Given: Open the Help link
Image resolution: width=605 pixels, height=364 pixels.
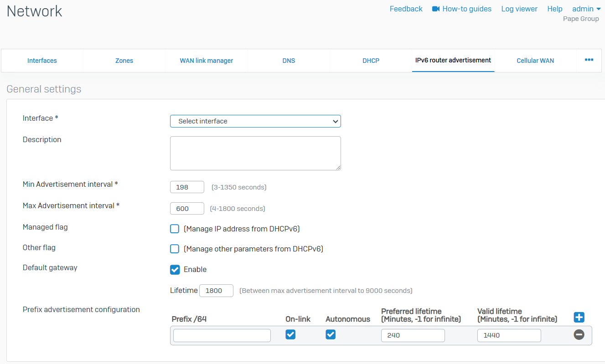Looking at the screenshot, I should click(555, 9).
